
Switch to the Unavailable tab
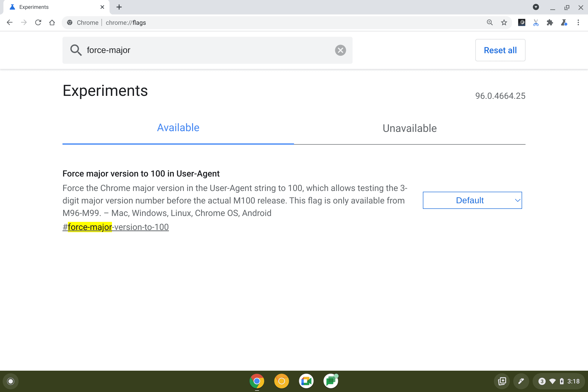[x=409, y=128]
